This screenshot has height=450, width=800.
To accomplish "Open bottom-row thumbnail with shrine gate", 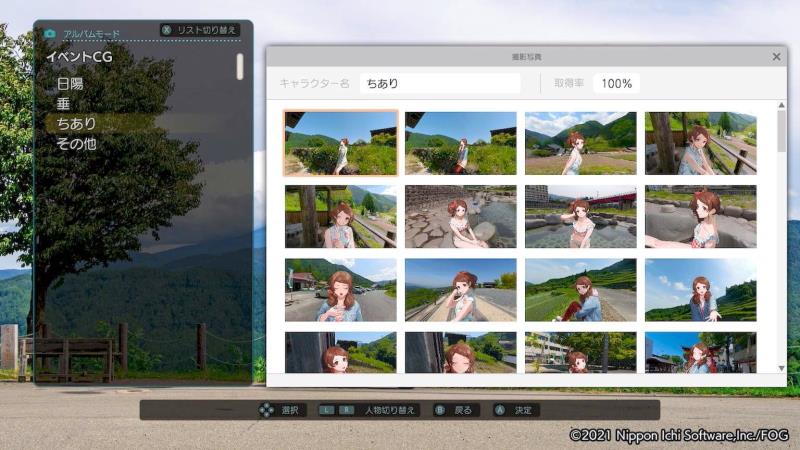I will click(701, 353).
